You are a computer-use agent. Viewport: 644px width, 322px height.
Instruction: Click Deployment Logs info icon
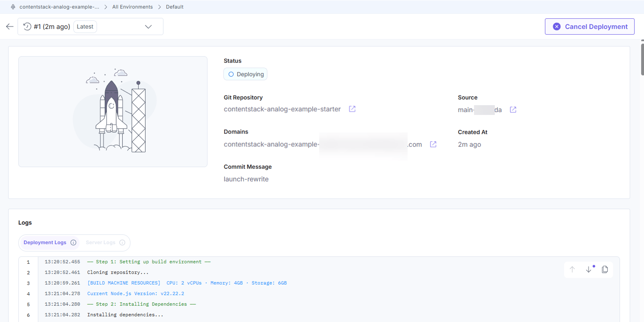point(73,243)
